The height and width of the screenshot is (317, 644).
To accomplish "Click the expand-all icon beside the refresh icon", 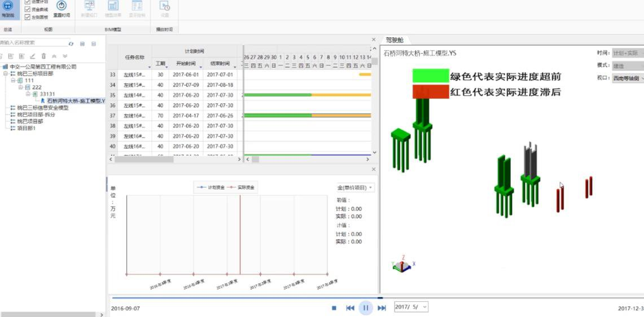I will pos(82,43).
